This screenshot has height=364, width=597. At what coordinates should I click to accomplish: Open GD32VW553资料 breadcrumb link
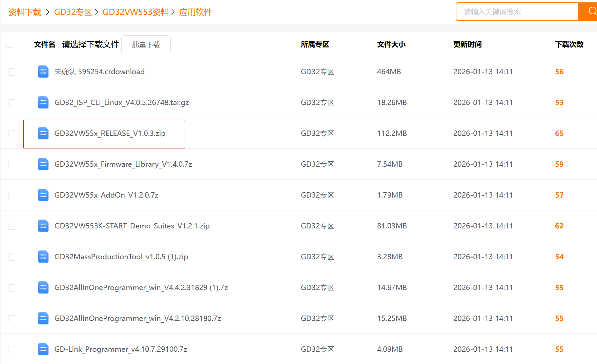(x=136, y=12)
